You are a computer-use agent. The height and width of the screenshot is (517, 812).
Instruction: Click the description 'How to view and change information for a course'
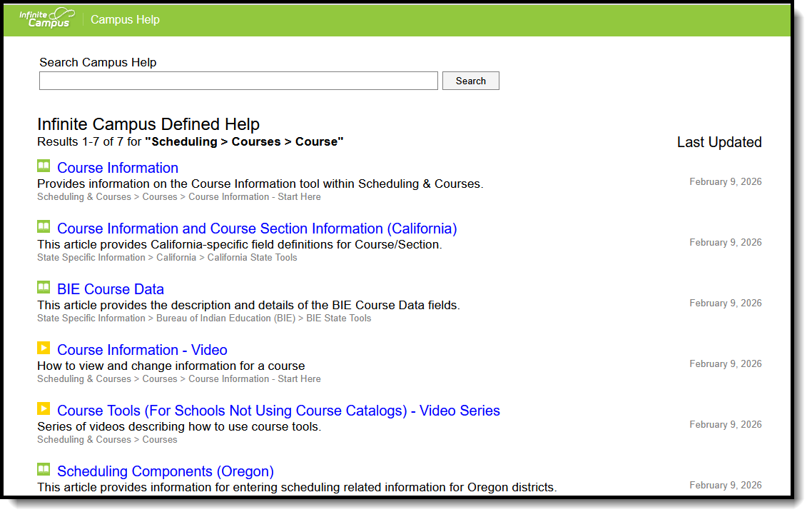tap(171, 366)
